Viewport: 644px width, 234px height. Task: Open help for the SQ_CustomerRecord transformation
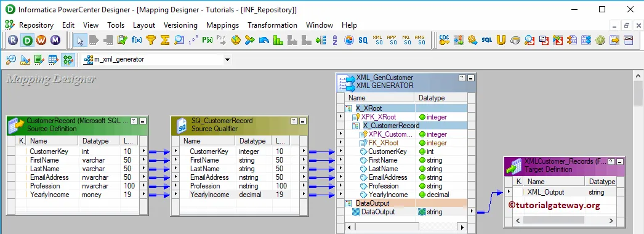pos(294,121)
